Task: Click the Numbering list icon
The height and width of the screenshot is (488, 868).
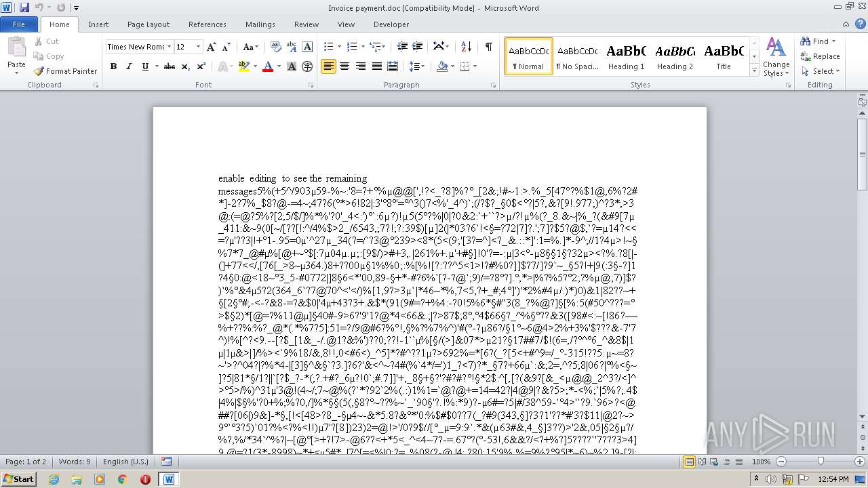Action: pyautogui.click(x=351, y=47)
